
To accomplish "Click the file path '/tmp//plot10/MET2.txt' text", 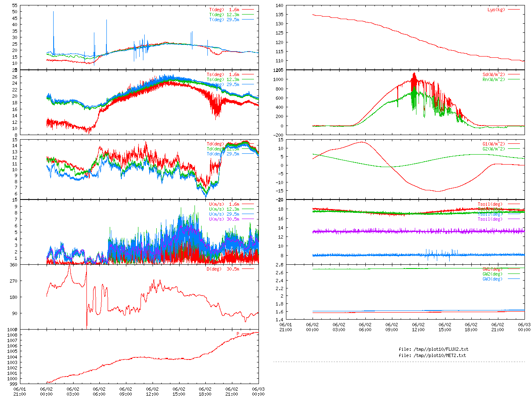I will pyautogui.click(x=439, y=356).
